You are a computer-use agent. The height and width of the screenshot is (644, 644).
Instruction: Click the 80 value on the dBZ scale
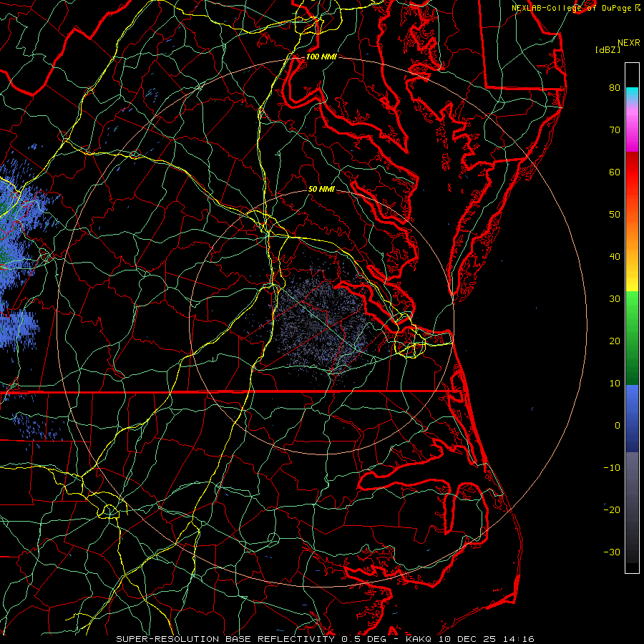coord(615,87)
